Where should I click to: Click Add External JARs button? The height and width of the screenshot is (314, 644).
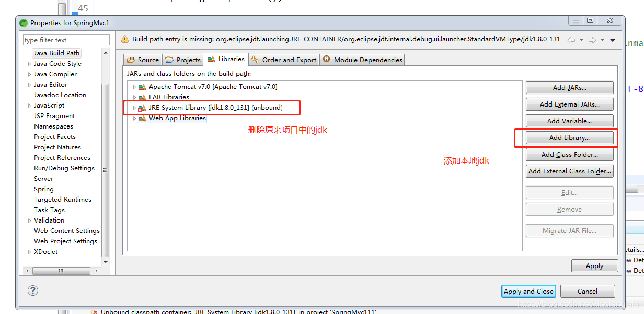click(569, 104)
